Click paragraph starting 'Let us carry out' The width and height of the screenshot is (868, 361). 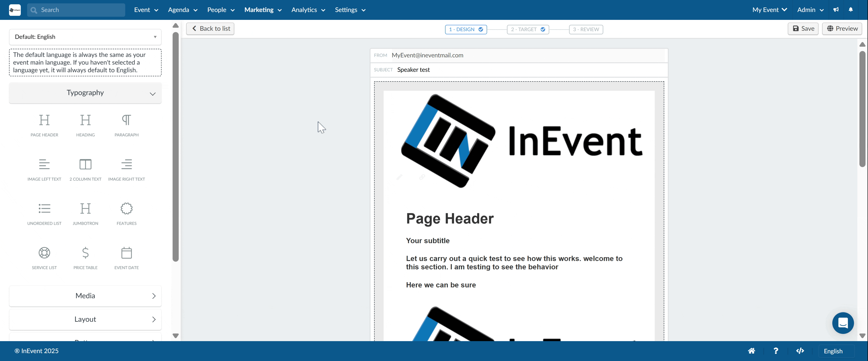coord(514,263)
